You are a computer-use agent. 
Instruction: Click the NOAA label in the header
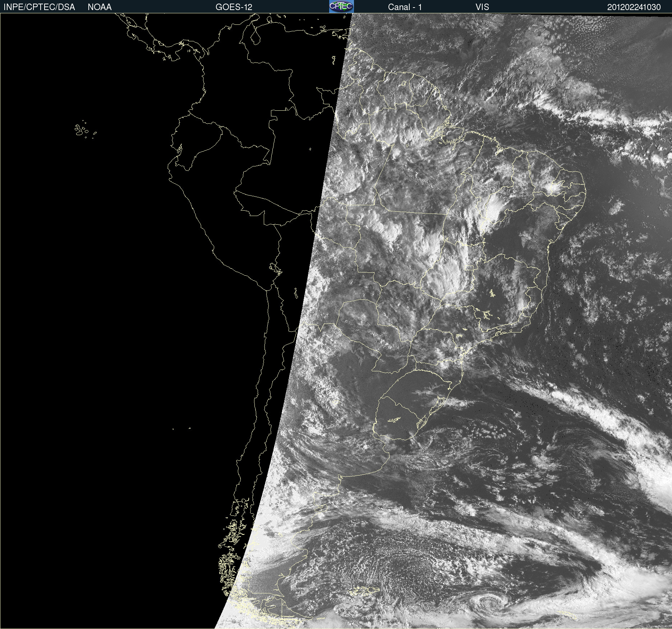[x=100, y=7]
